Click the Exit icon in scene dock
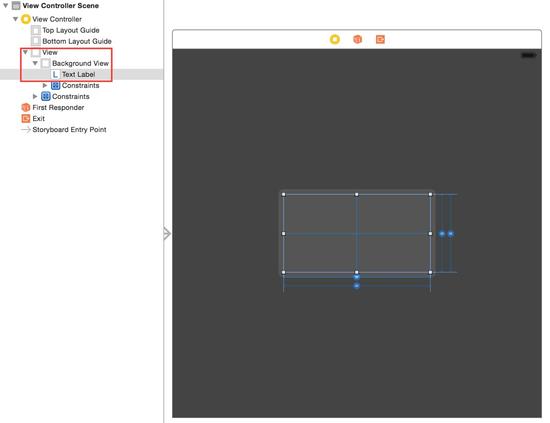 point(380,39)
